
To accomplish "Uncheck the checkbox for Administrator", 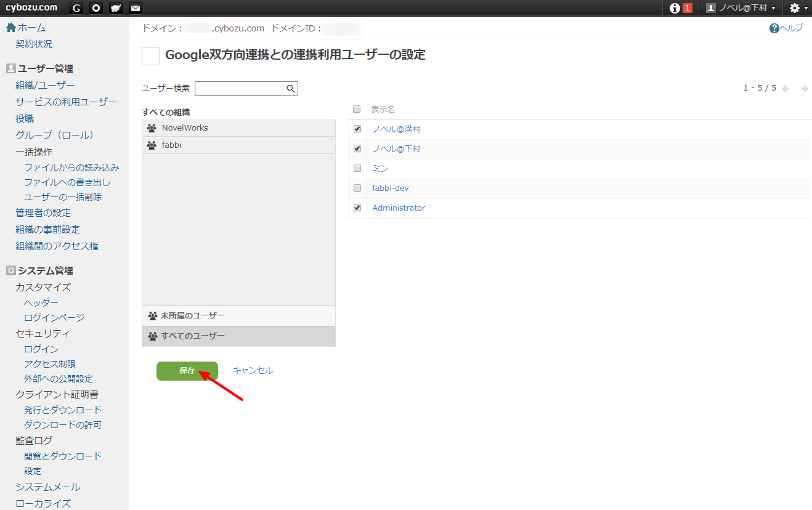I will tap(357, 208).
